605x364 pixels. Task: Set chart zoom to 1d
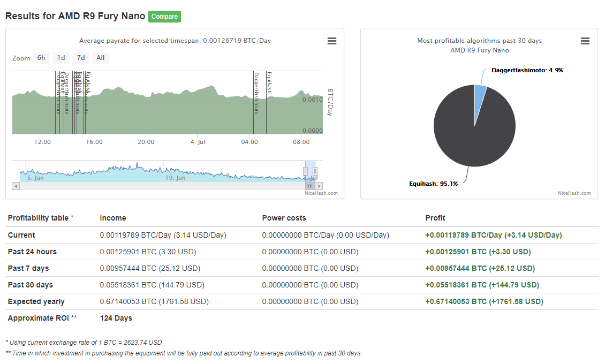(x=61, y=58)
